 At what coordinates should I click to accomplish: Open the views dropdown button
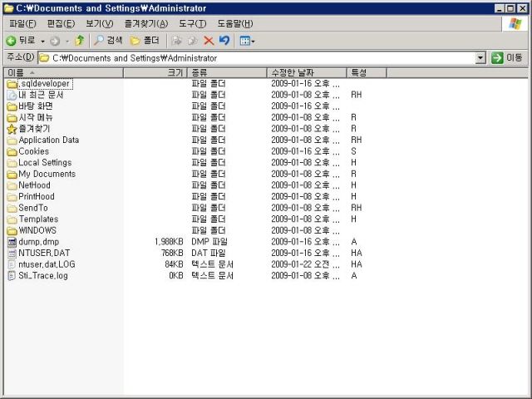click(248, 41)
